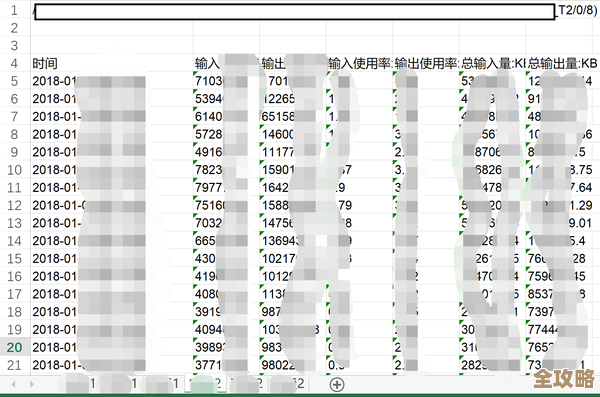
Task: Select row header 1
Action: click(15, 10)
